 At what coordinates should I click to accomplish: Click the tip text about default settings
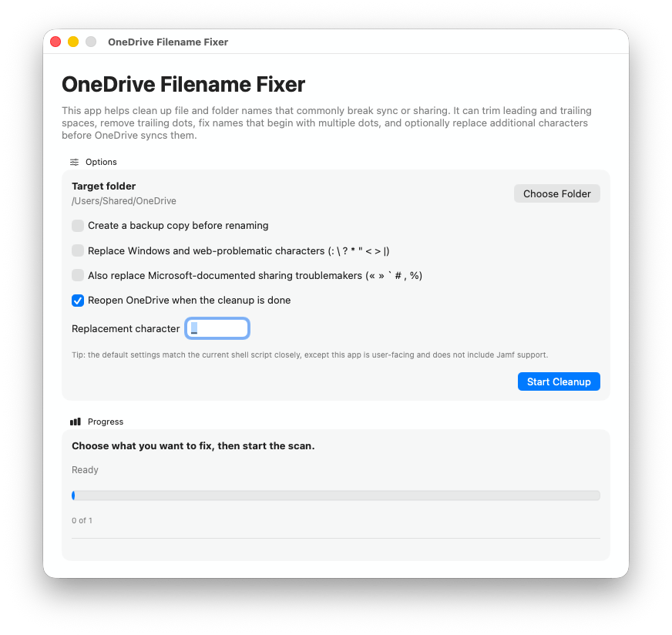pos(309,354)
